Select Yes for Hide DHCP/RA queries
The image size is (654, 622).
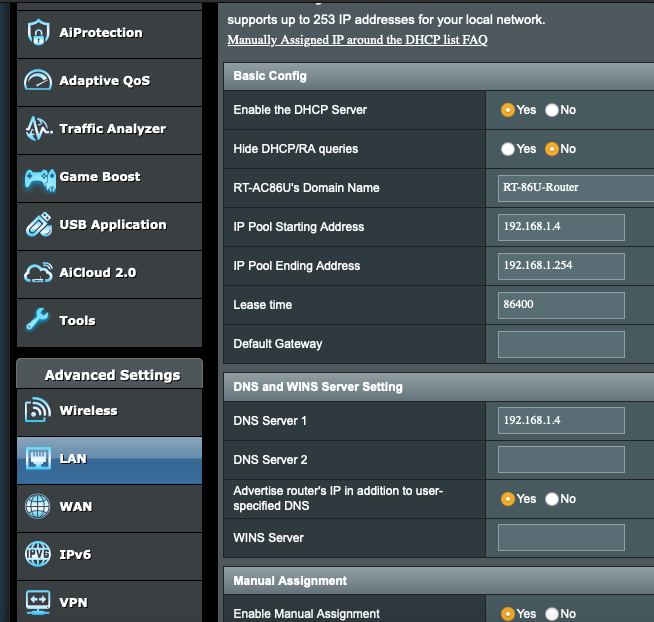[508, 149]
